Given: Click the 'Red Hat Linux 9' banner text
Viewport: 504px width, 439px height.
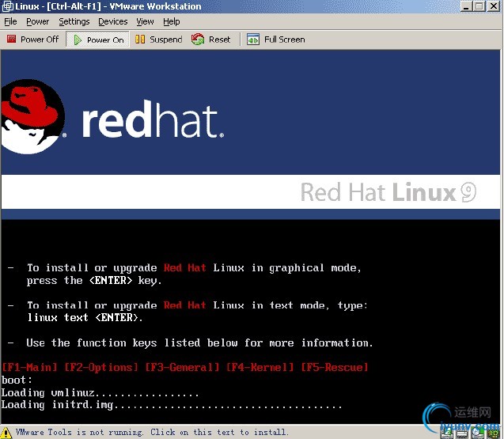Looking at the screenshot, I should tap(388, 192).
